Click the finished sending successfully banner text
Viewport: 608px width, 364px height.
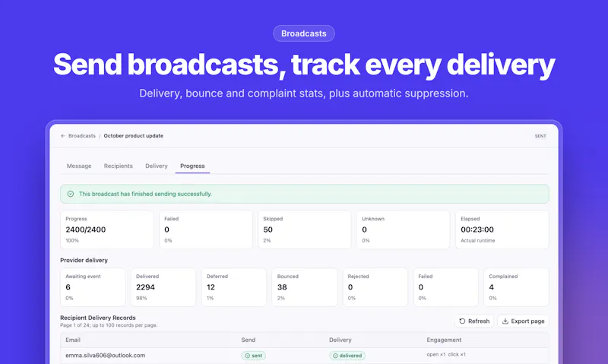[x=145, y=194]
